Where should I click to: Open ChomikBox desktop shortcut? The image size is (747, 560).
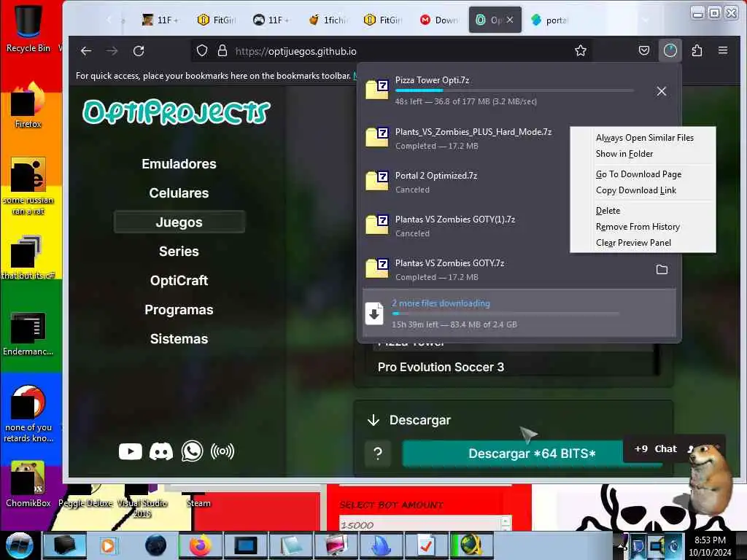[x=28, y=484]
